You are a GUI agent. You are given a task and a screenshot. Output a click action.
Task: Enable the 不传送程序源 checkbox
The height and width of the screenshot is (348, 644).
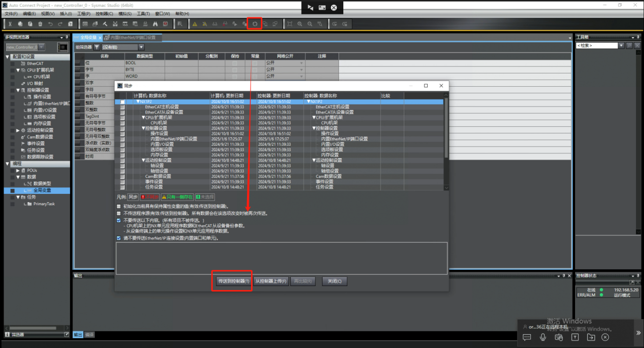[x=119, y=213]
